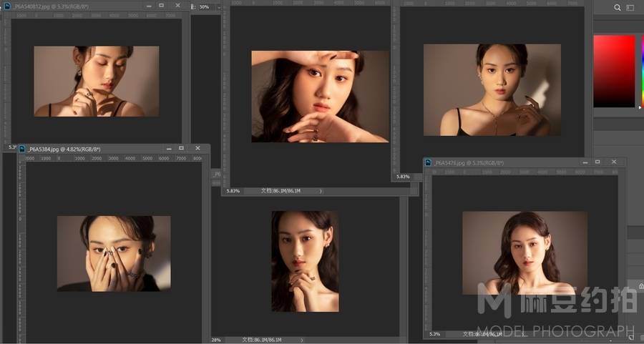Screen dimensions: 644x344
Task: Select _P6A5384.jpg title bar text
Action: (64, 149)
